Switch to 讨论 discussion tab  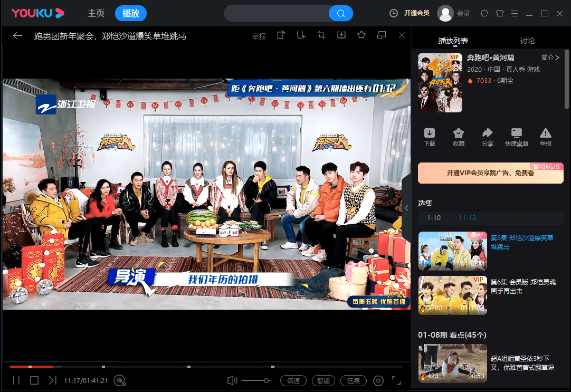[x=527, y=41]
